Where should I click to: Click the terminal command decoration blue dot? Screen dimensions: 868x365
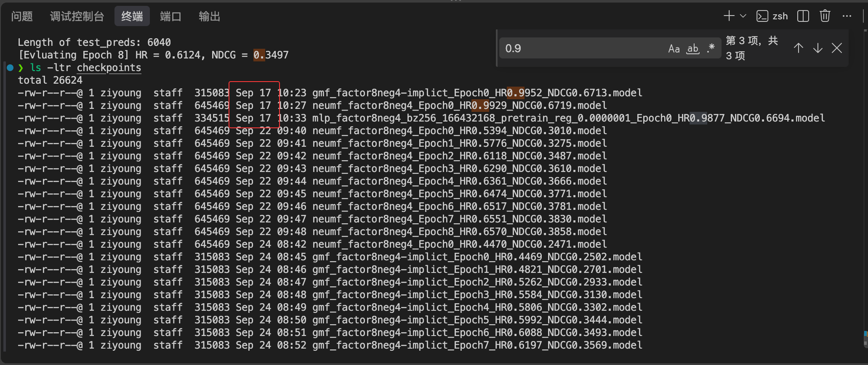pos(10,67)
